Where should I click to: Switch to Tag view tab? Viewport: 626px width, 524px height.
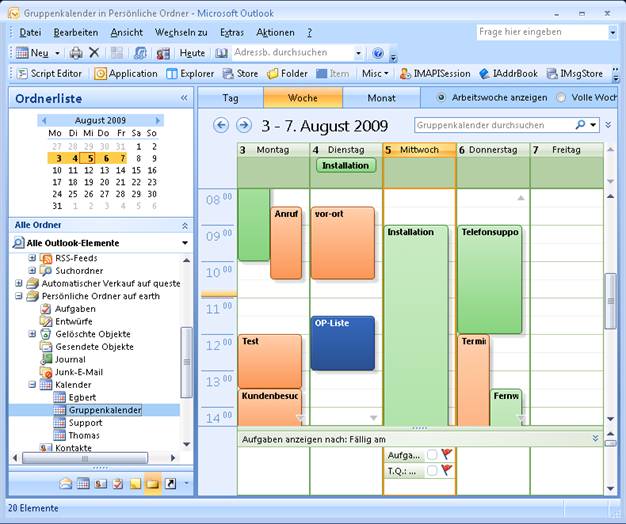(x=231, y=98)
